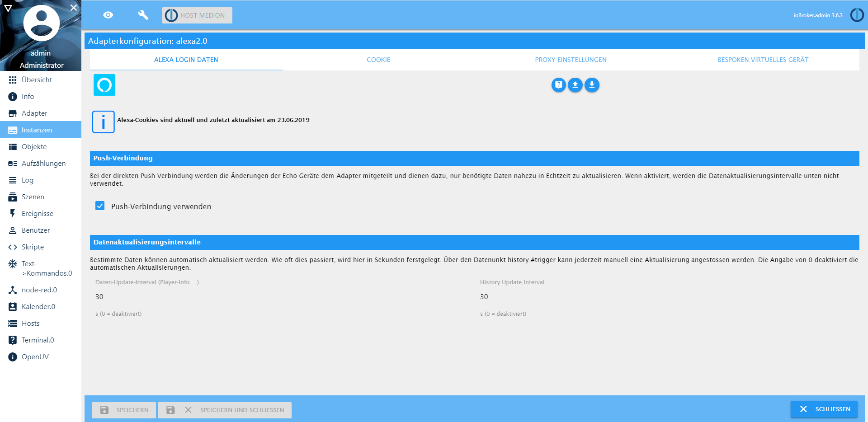
Task: Click the blue info icon beside cookie message
Action: tap(104, 122)
